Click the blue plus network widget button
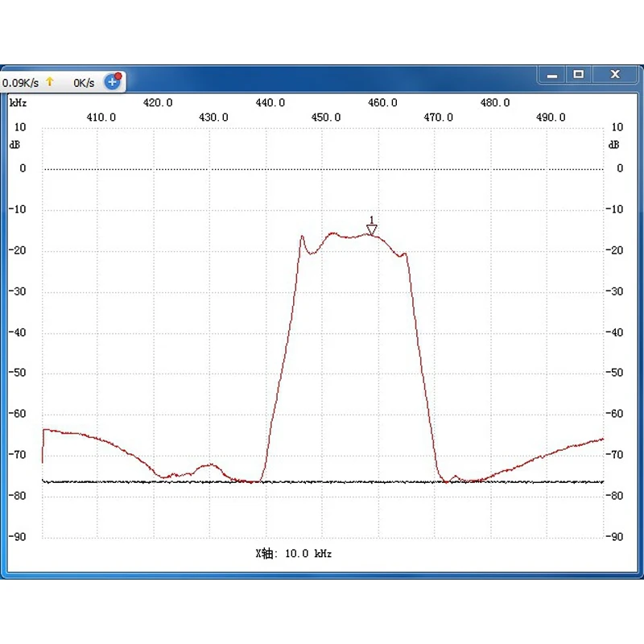Screen dimensions: 644x644 click(x=112, y=82)
